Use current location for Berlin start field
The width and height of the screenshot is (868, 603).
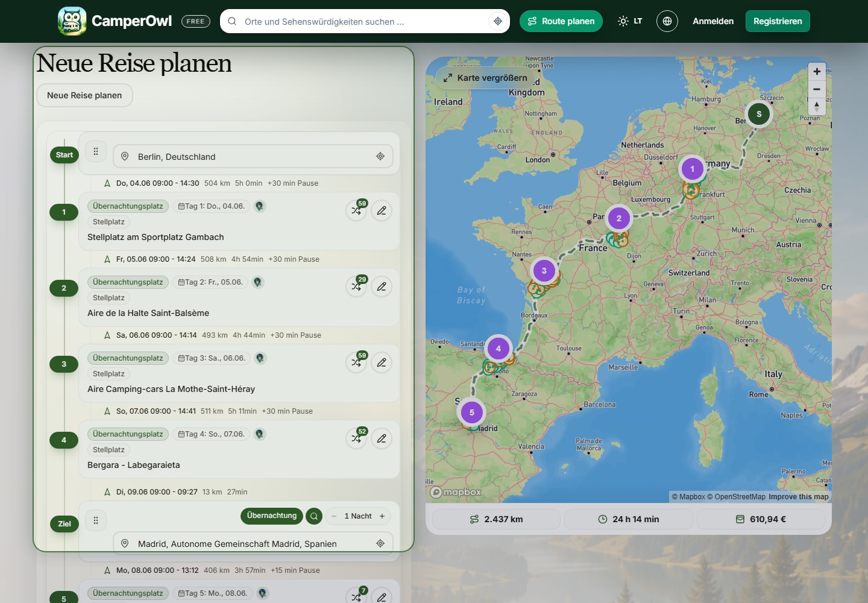[380, 156]
